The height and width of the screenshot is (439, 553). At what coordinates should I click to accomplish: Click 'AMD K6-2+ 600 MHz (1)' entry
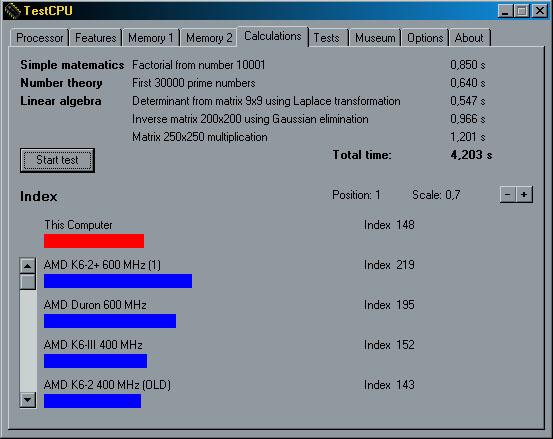coord(102,265)
